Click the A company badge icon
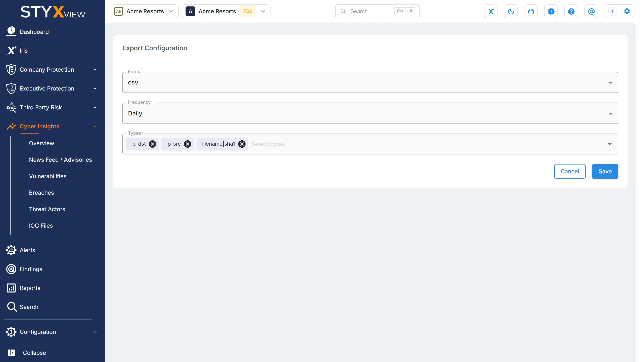644x362 pixels. pyautogui.click(x=190, y=11)
